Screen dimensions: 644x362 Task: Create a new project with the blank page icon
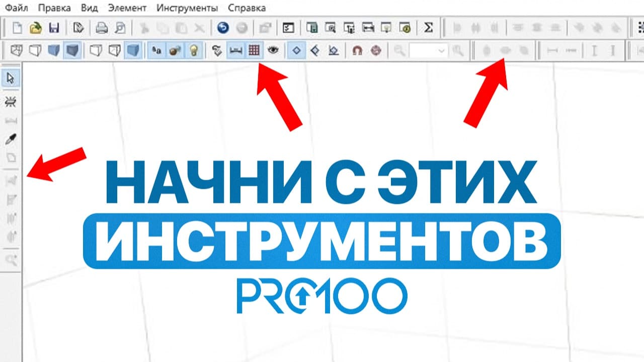click(x=17, y=28)
